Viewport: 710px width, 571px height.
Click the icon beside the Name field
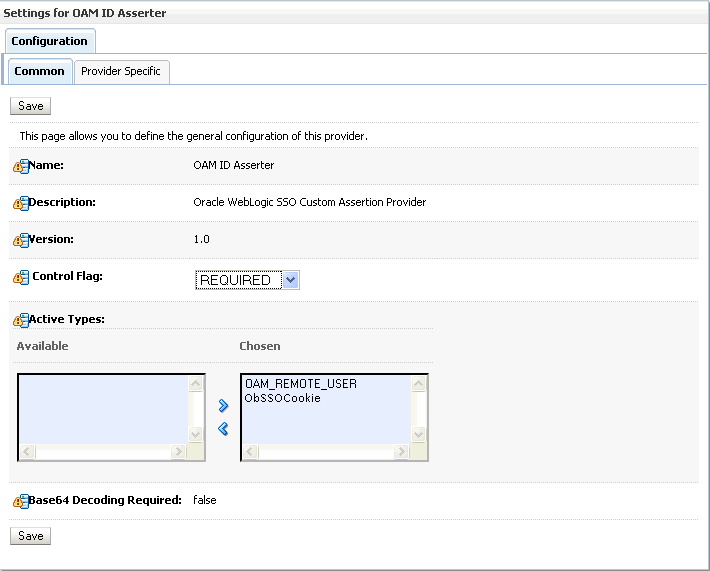point(20,166)
